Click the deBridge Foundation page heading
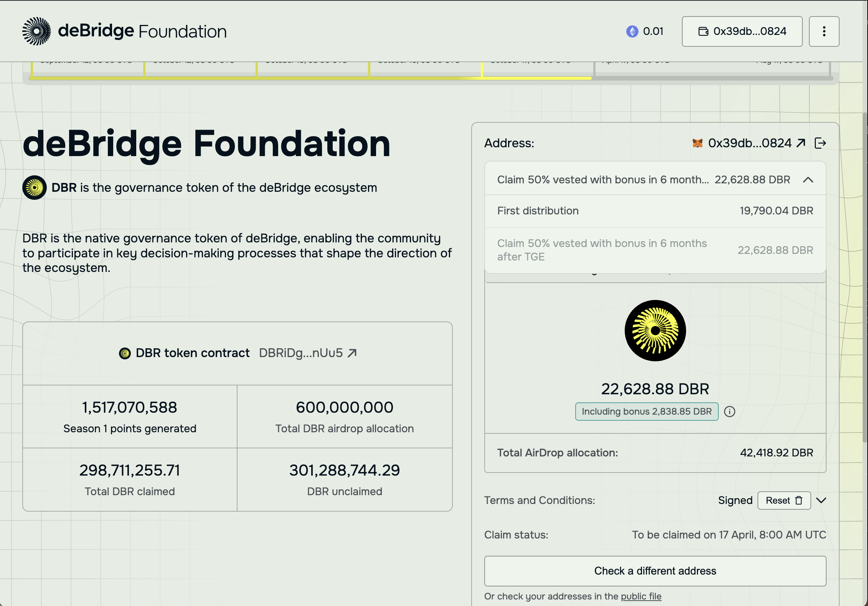The image size is (868, 606). 206,143
